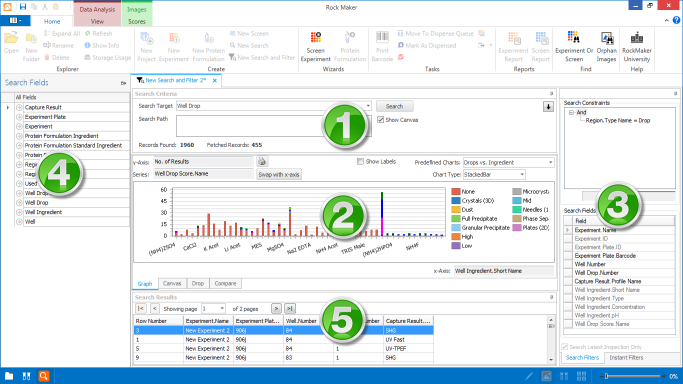The width and height of the screenshot is (683, 384).
Task: Click Mark As Dispensed
Action: 426,45
